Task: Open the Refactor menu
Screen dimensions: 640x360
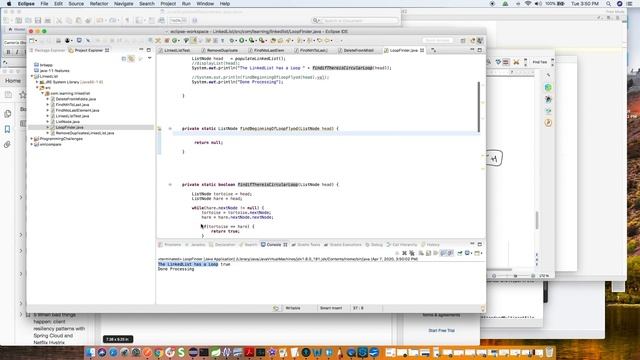Action: point(99,4)
